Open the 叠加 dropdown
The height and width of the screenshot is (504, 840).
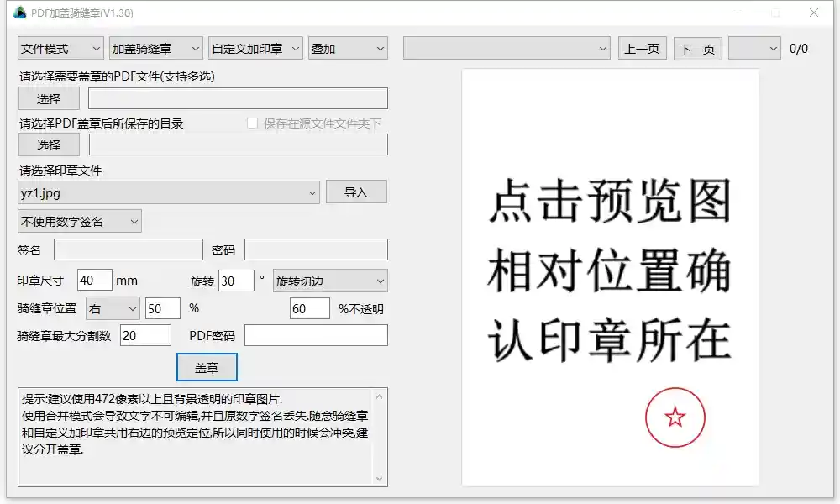(348, 49)
